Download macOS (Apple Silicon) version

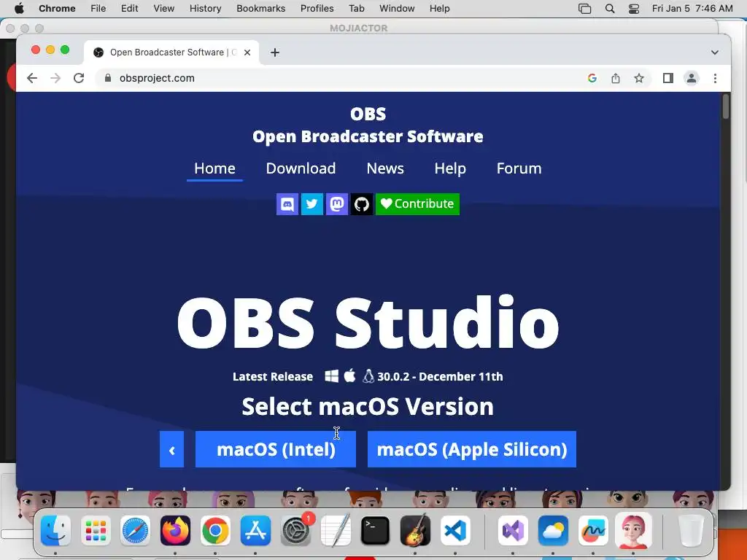click(472, 449)
